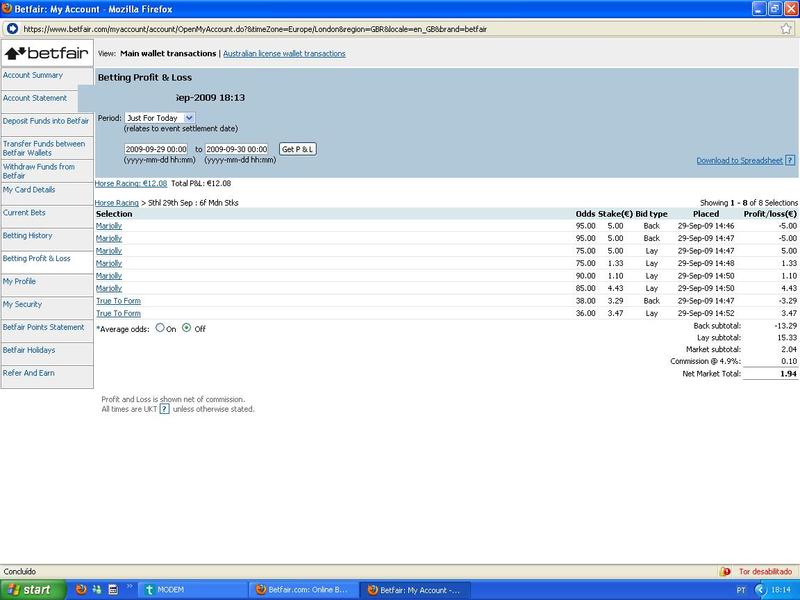Open Marjolly selection placed 14:46
Viewport: 800px width, 600px height.
pyautogui.click(x=109, y=226)
